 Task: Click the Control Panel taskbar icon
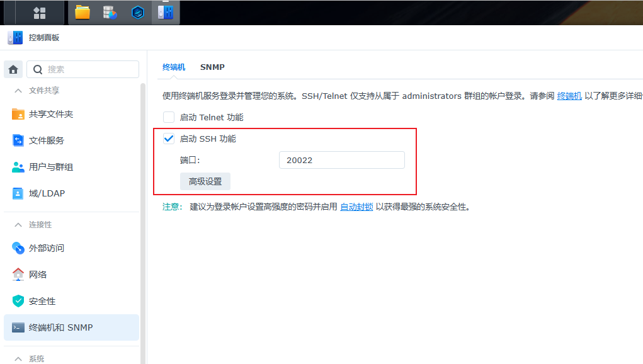click(166, 13)
